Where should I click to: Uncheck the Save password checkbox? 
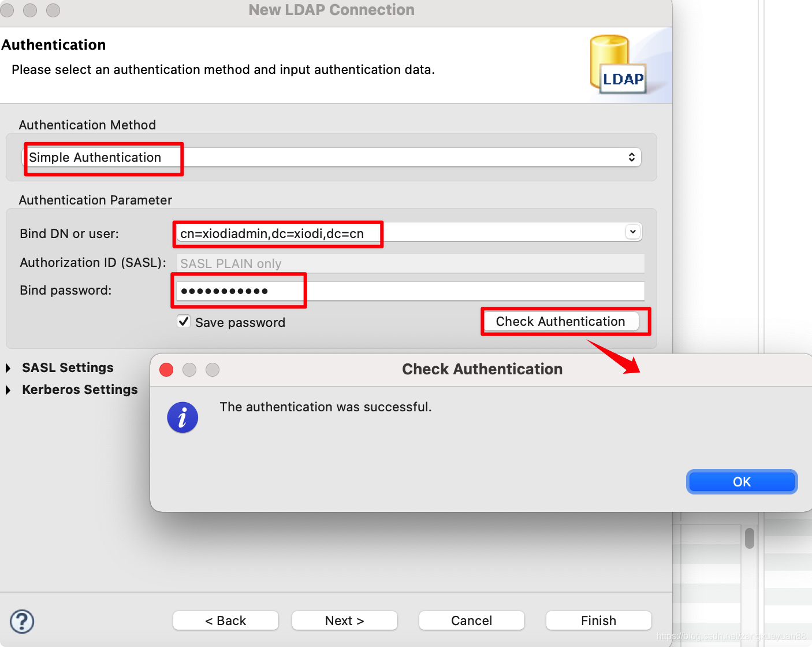184,322
